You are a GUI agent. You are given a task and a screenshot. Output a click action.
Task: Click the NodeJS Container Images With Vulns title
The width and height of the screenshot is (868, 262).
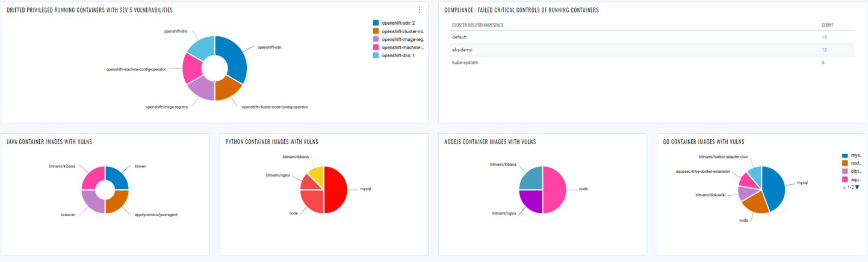[490, 142]
